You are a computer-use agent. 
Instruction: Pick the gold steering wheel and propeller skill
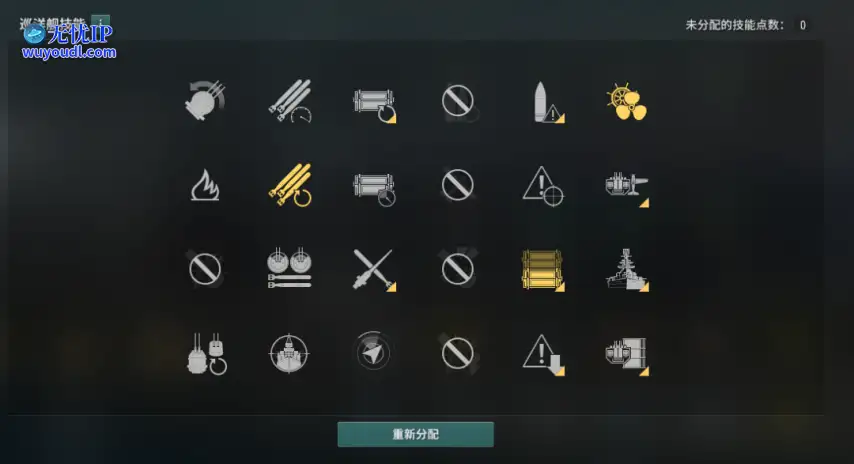pyautogui.click(x=626, y=102)
